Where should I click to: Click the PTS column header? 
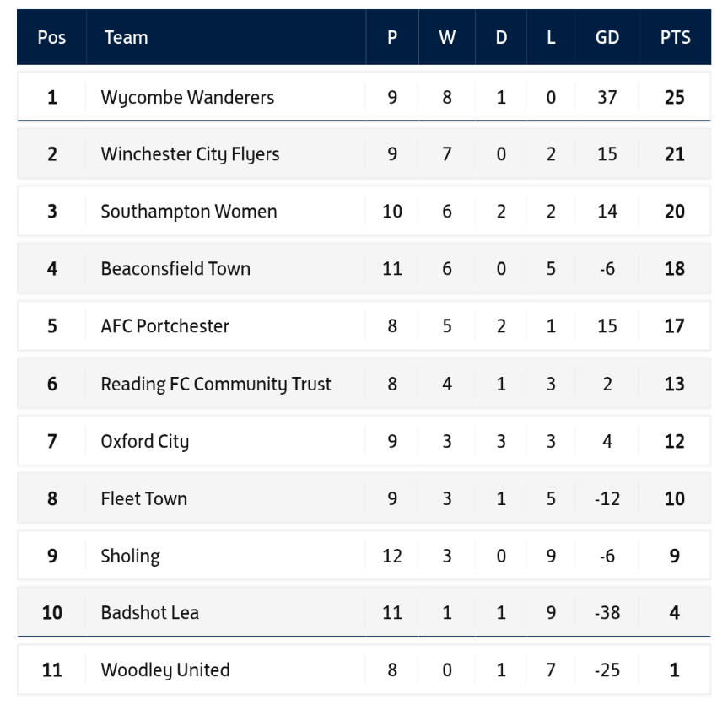675,37
